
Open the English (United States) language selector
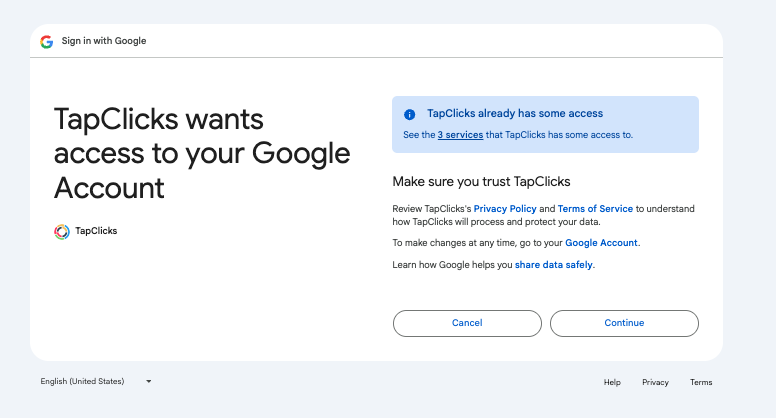96,381
